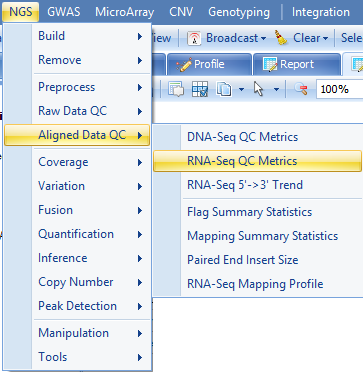Open the GWAS menu
The height and width of the screenshot is (372, 363).
pos(64,12)
